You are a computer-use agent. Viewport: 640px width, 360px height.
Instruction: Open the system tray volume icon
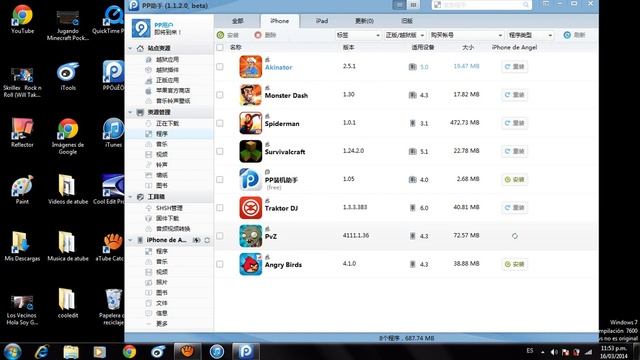[x=554, y=352]
